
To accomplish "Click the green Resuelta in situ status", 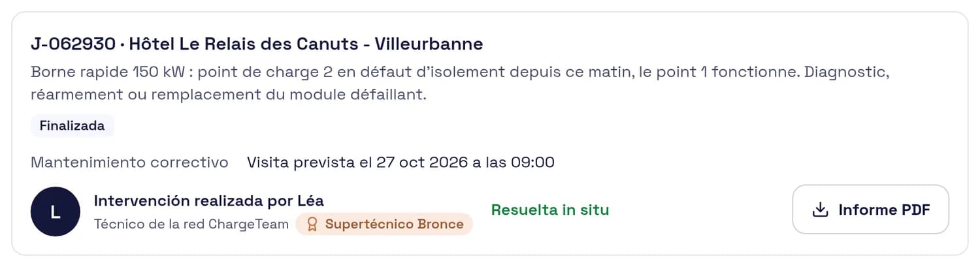I will coord(550,210).
